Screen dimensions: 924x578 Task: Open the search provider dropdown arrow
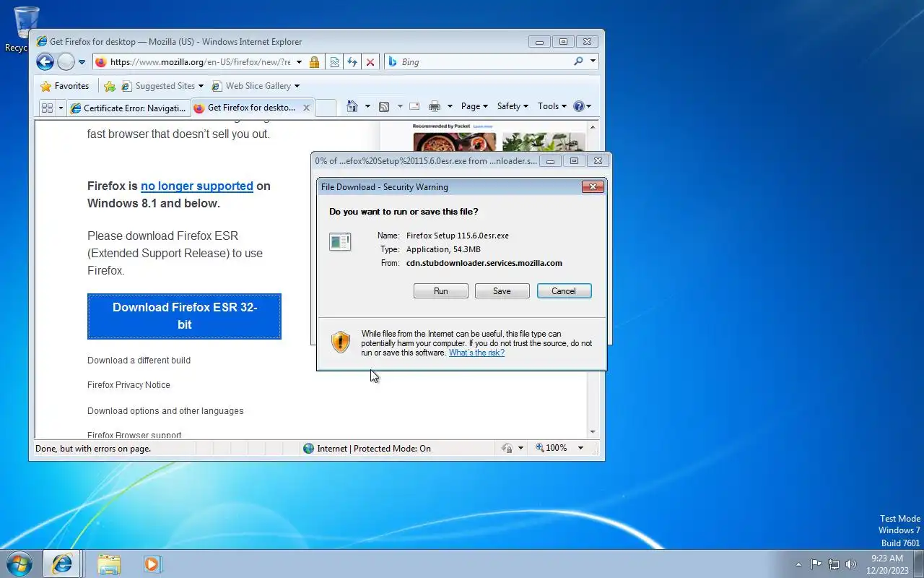click(x=593, y=61)
